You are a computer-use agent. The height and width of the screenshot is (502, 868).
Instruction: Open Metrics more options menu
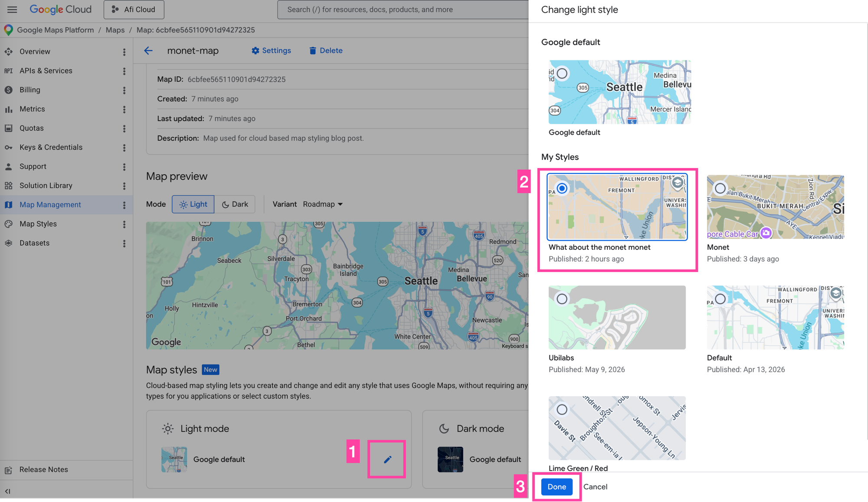[124, 109]
